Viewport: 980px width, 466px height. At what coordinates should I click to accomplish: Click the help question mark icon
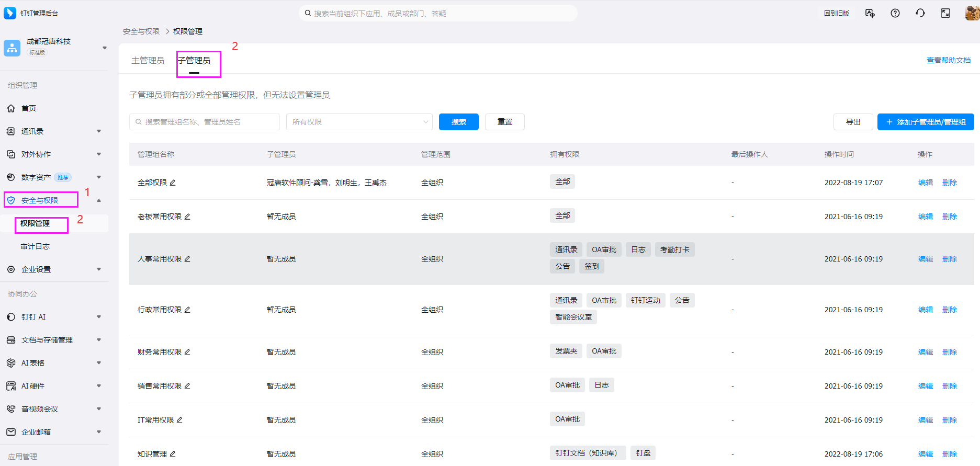[x=895, y=13]
